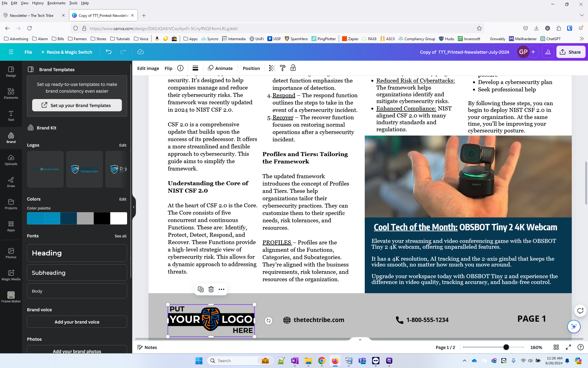Image resolution: width=588 pixels, height=368 pixels.
Task: Open Windows taskbar Search box
Action: tap(240, 361)
